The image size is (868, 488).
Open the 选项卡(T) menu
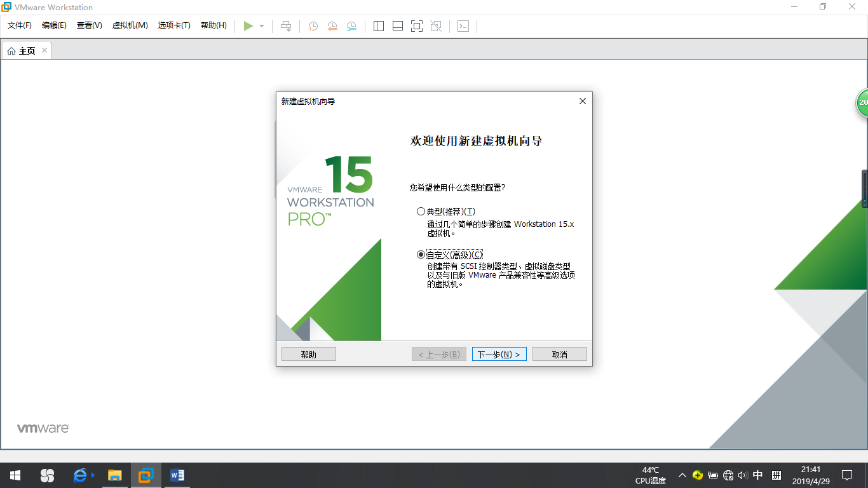click(174, 25)
